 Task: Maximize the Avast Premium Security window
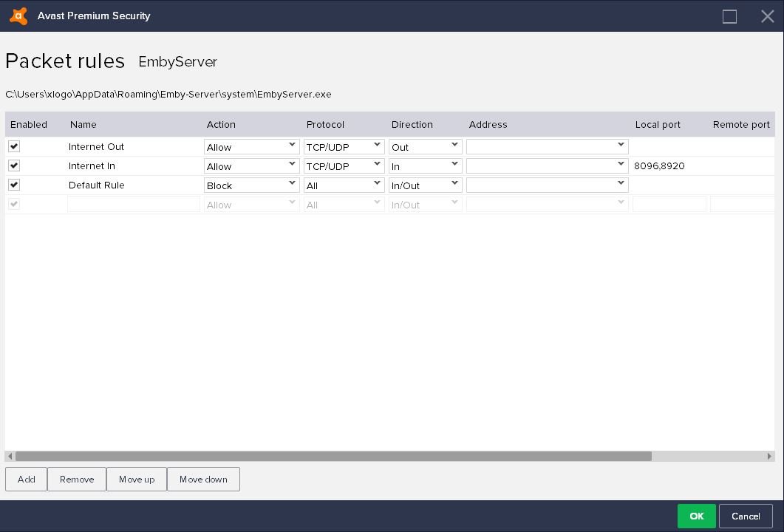729,16
